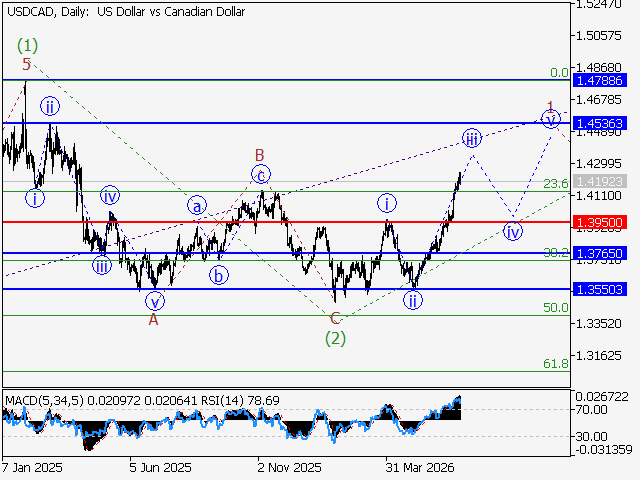Select the 0.0 Fibonacci level label
The image size is (640, 480).
(x=559, y=73)
